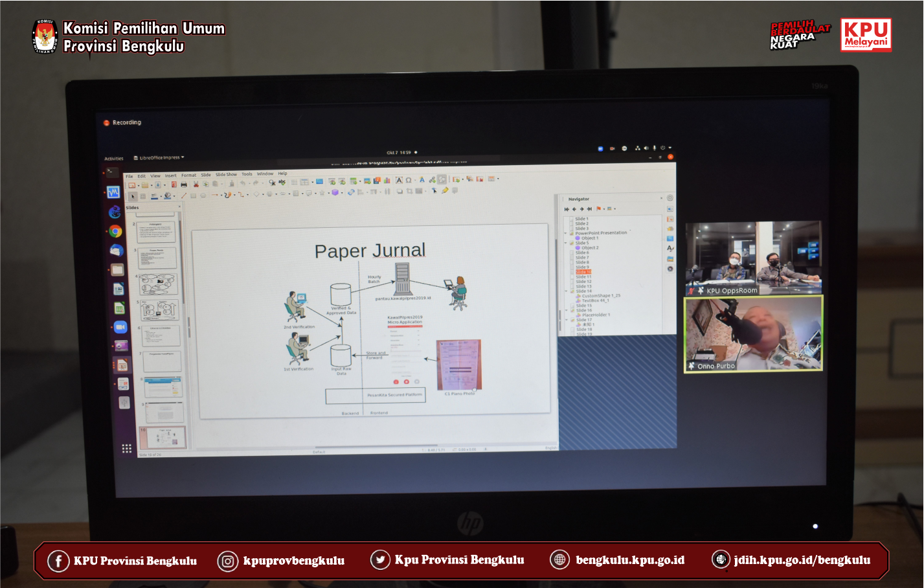The height and width of the screenshot is (588, 924).
Task: Collapse the Slide 14 tree node
Action: tap(567, 291)
